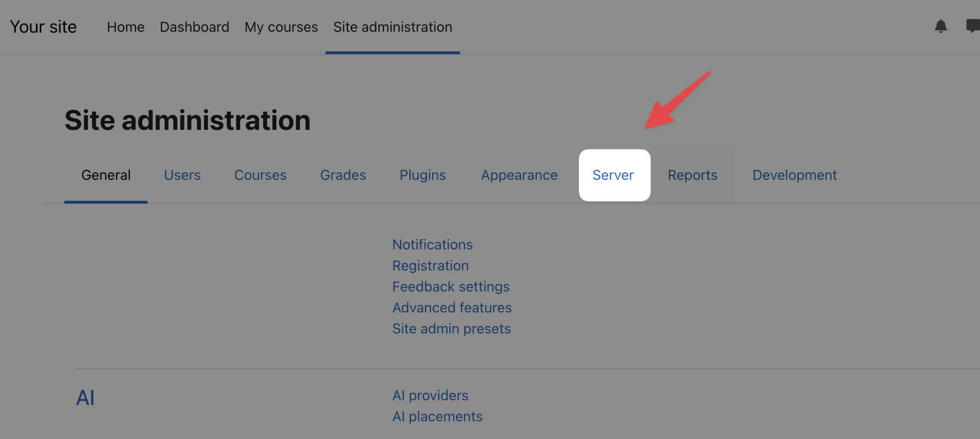Switch to the General tab
The image size is (980, 439).
(x=106, y=175)
